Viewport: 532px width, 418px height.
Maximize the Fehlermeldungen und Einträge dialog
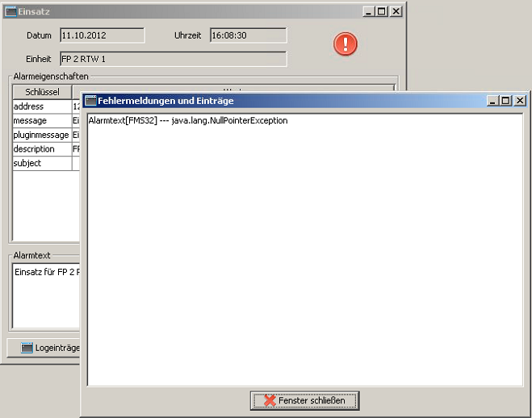(505, 101)
